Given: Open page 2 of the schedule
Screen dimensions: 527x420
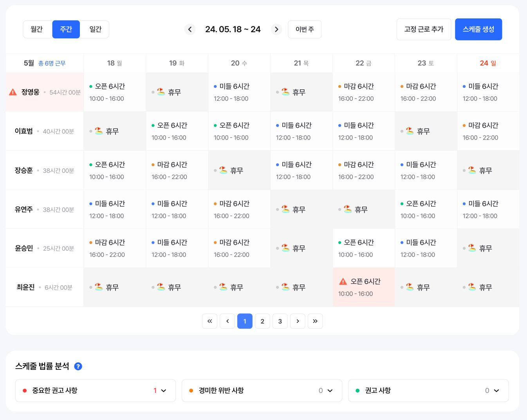Looking at the screenshot, I should coord(262,321).
